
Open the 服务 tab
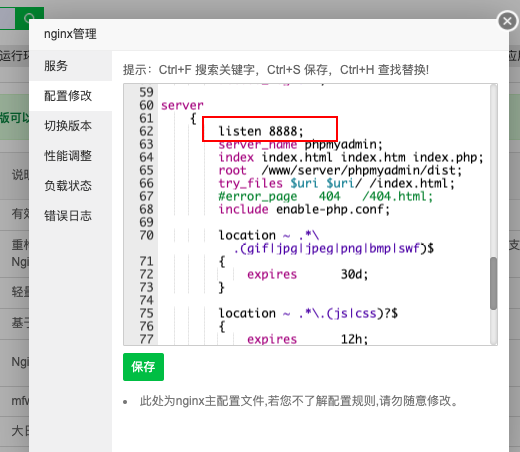click(70, 66)
